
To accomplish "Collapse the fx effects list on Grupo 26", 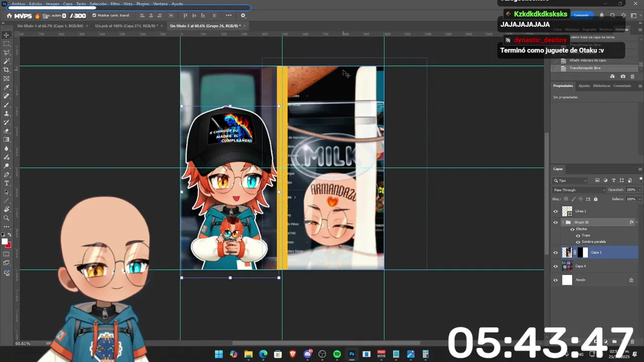I will click(x=637, y=222).
